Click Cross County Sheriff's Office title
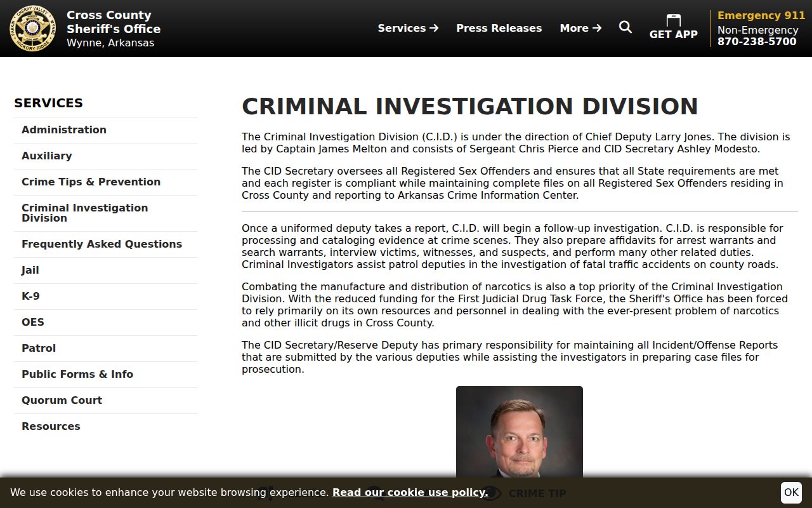This screenshot has width=812, height=508. (114, 22)
